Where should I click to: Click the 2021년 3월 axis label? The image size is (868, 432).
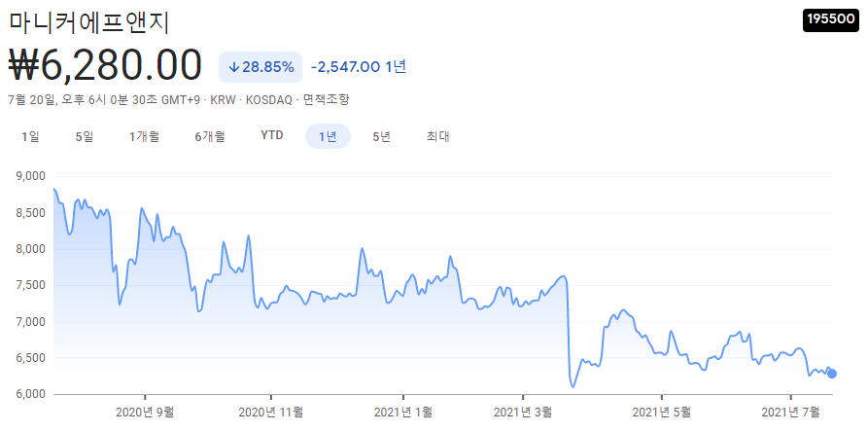(523, 412)
